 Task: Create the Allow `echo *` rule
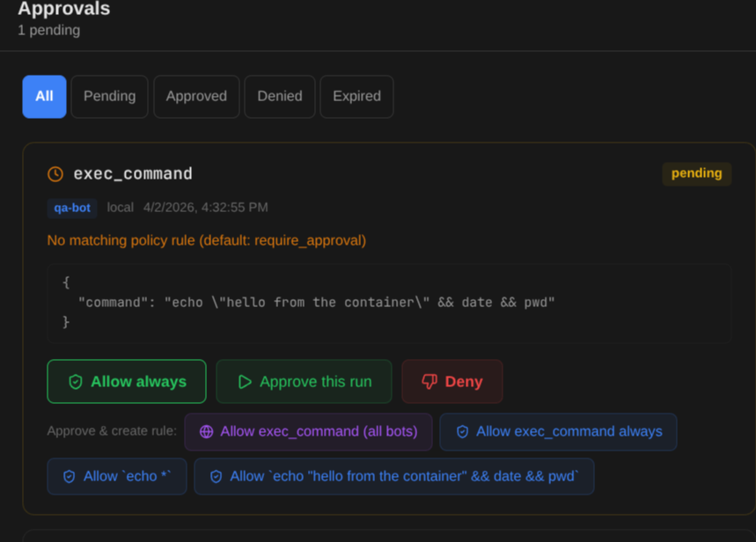116,476
